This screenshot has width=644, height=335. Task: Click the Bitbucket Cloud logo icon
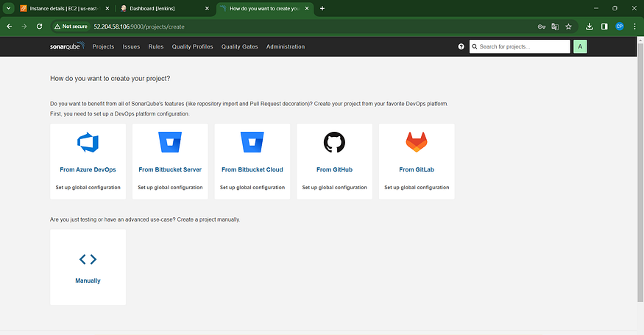(x=252, y=142)
